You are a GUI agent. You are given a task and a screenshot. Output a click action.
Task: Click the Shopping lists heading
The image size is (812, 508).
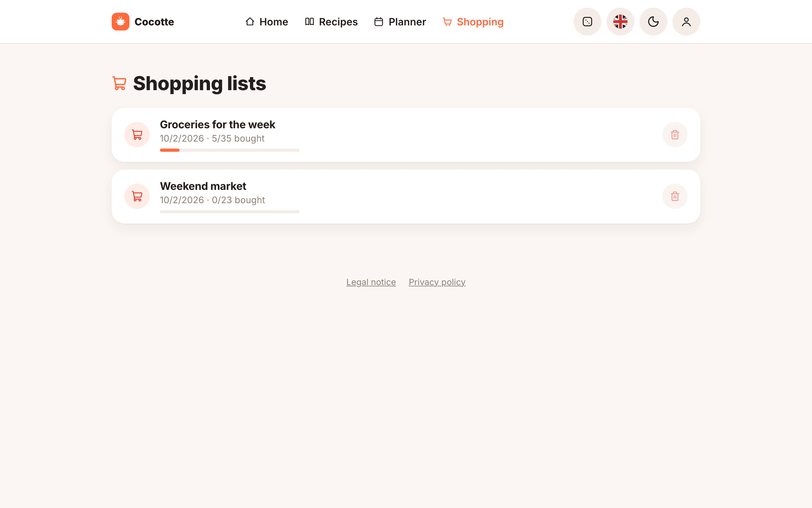[200, 83]
